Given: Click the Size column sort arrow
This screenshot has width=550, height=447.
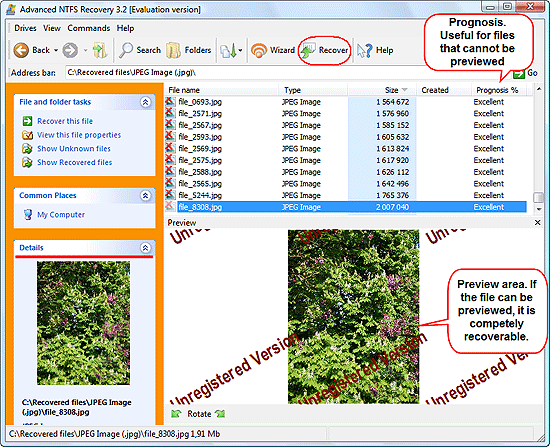Looking at the screenshot, I should (404, 90).
